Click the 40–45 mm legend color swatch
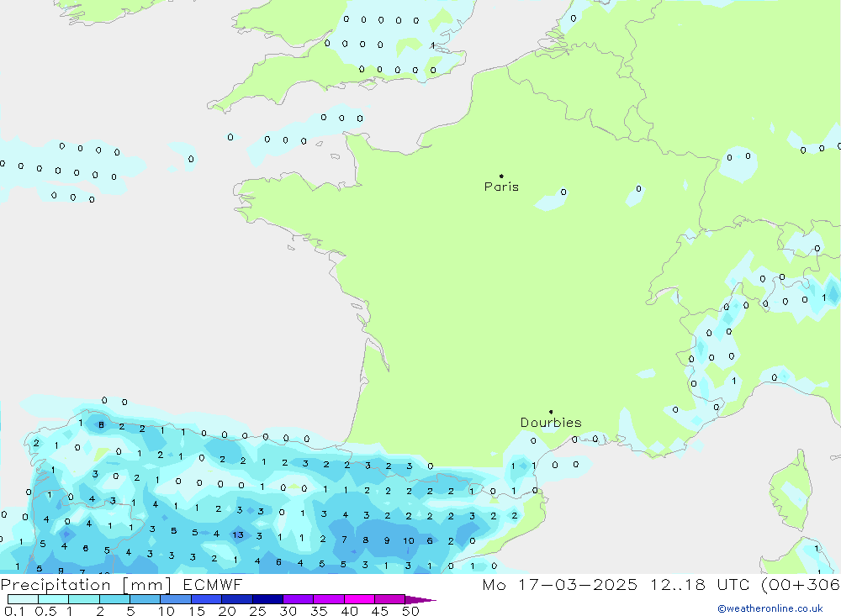Screen dimensions: 841x616 tap(359, 599)
